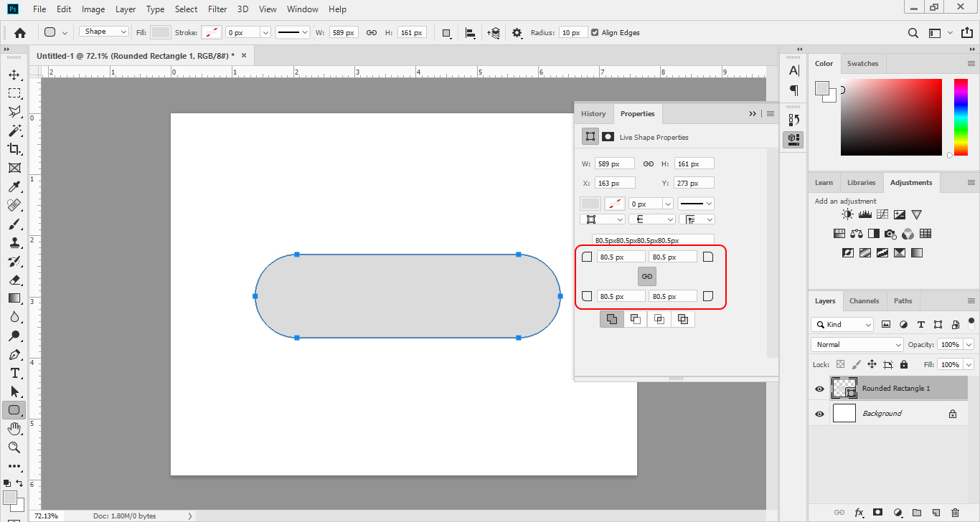980x522 pixels.
Task: Add a Levels adjustment
Action: [865, 214]
